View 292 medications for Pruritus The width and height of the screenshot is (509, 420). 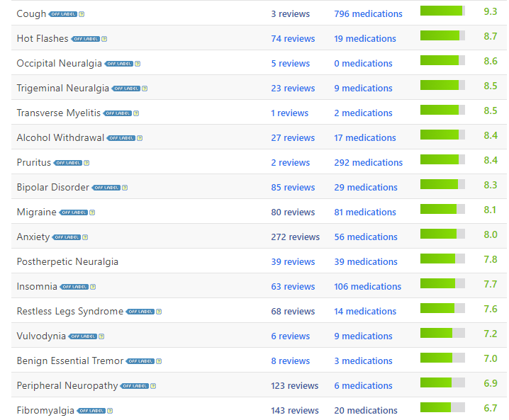[x=368, y=163]
